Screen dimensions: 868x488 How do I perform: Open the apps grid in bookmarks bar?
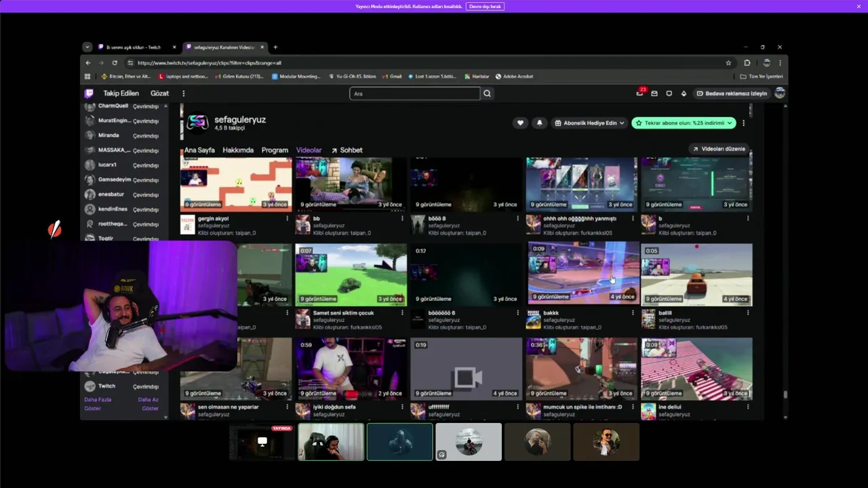point(87,77)
